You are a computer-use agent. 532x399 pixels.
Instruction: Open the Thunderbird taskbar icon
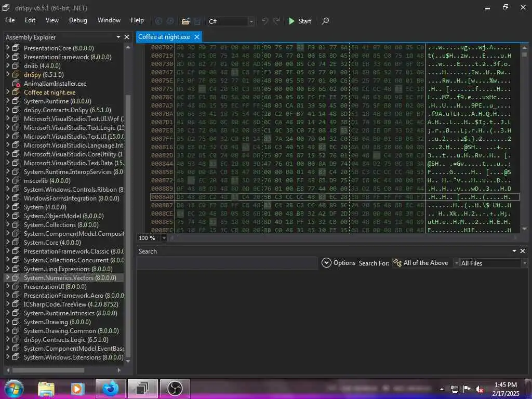pyautogui.click(x=111, y=389)
